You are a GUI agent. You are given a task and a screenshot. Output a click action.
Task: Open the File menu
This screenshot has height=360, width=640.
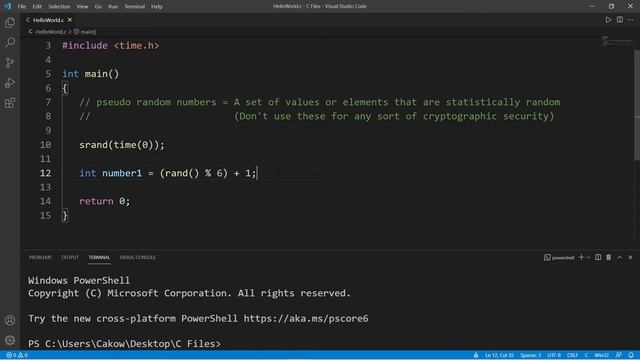22,7
